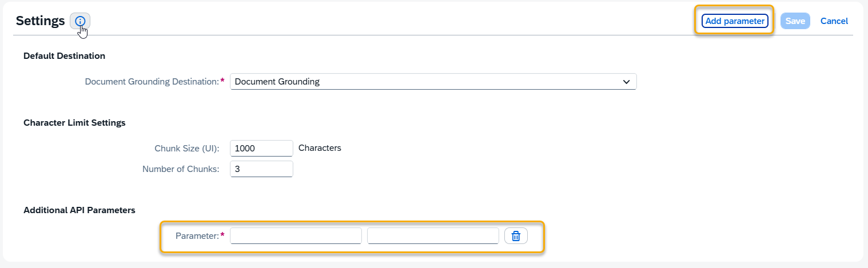
Task: Click the Characters unit text
Action: point(320,148)
